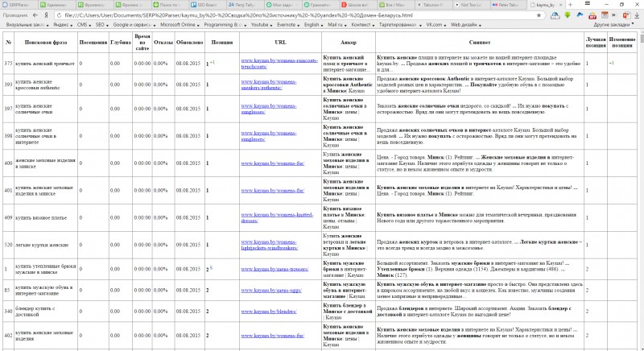
Task: Select the phrase 'купить женский тренчкот'
Action: click(45, 64)
